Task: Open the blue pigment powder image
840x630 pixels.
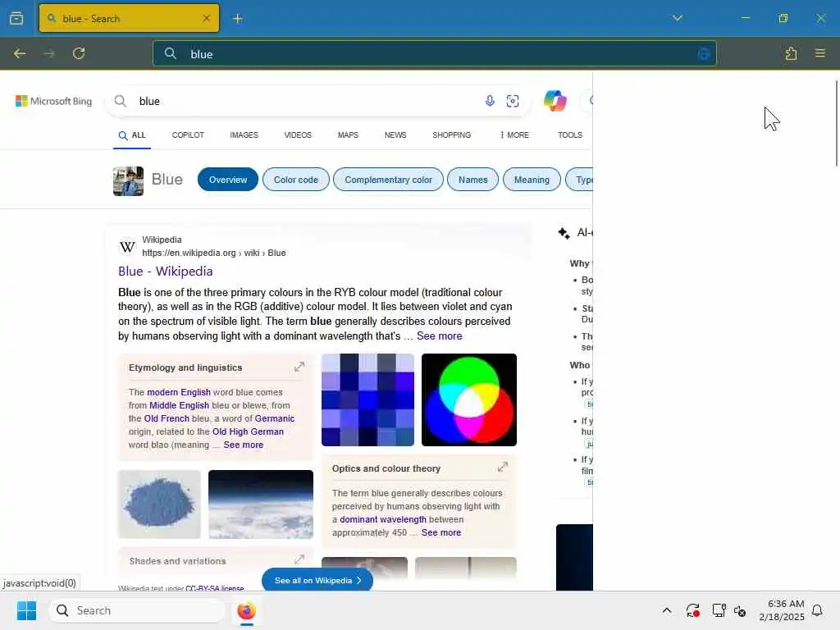Action: [x=159, y=504]
